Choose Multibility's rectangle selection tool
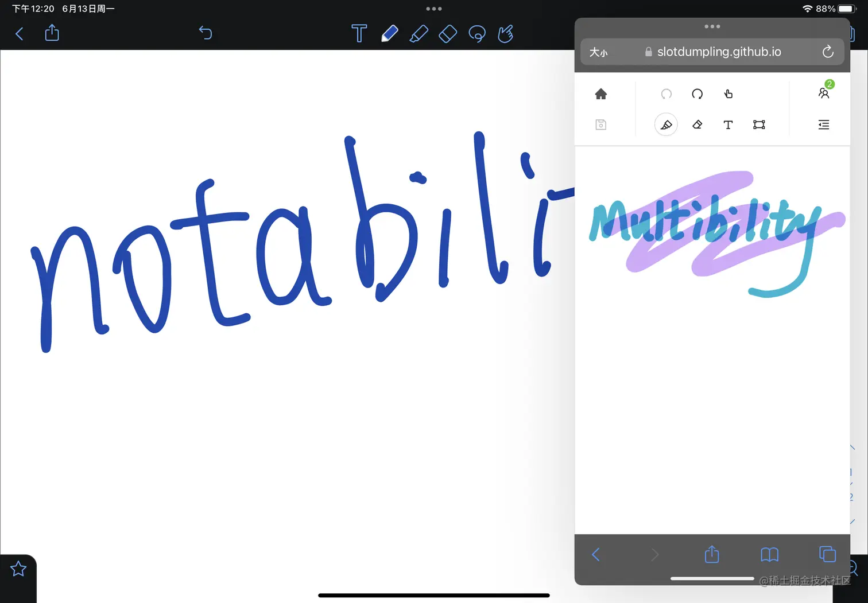 [x=759, y=125]
